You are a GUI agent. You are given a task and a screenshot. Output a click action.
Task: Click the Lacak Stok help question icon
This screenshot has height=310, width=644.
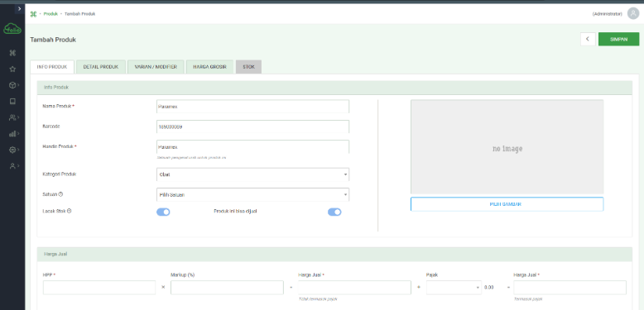coord(69,211)
